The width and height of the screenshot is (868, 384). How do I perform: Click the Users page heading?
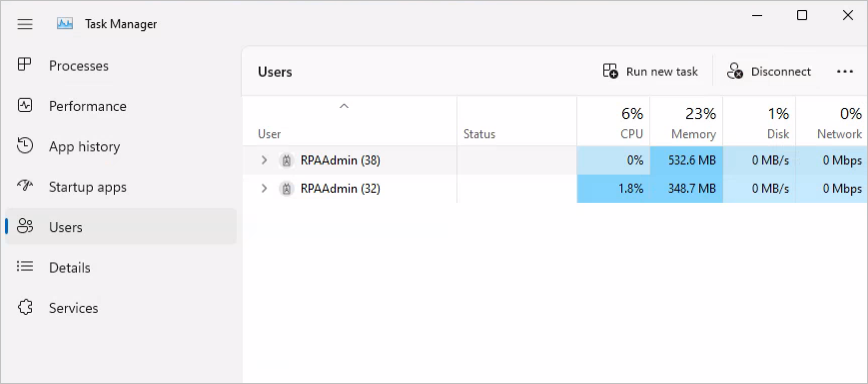click(275, 72)
